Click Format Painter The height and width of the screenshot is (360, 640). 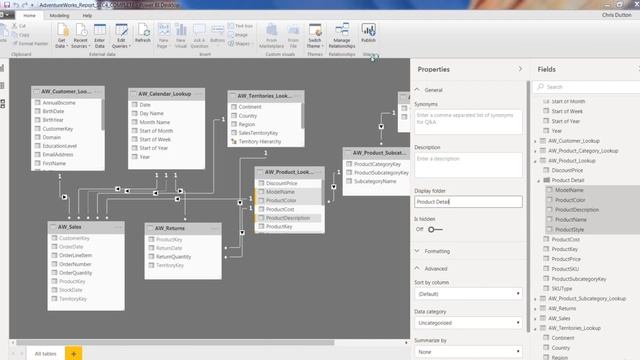[x=30, y=43]
